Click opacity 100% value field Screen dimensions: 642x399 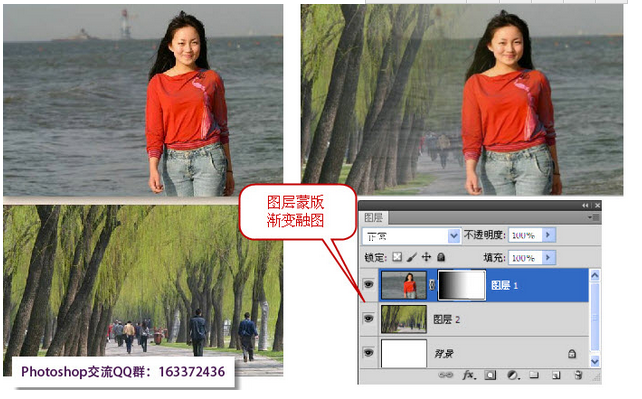(525, 235)
